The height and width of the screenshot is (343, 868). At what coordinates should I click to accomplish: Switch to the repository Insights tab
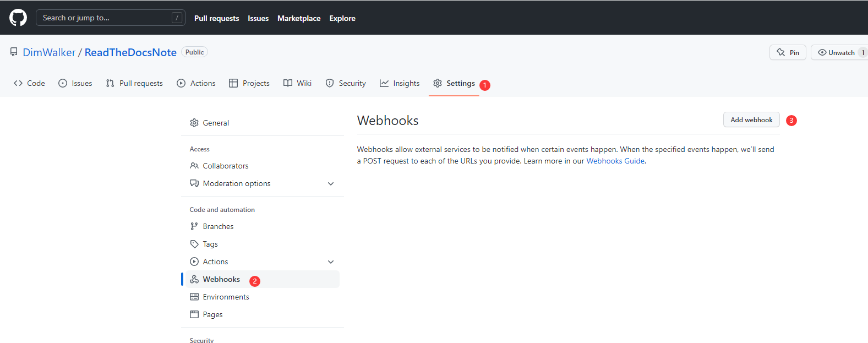pos(400,83)
